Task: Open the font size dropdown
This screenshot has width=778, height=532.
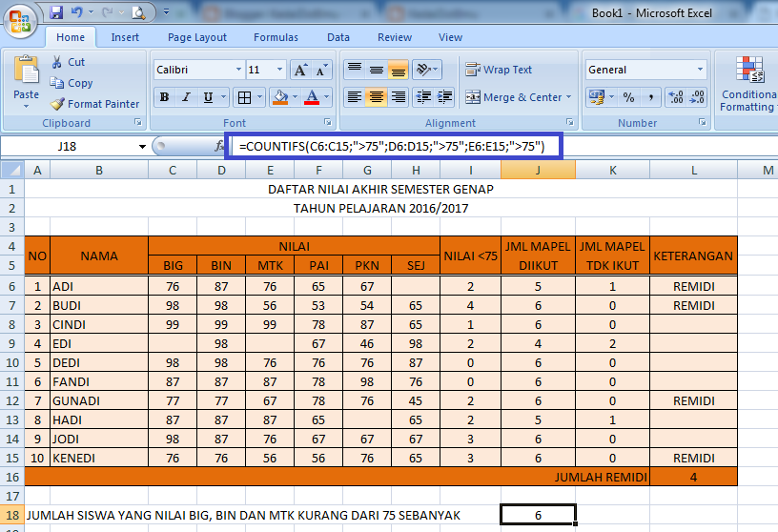Action: pyautogui.click(x=280, y=70)
